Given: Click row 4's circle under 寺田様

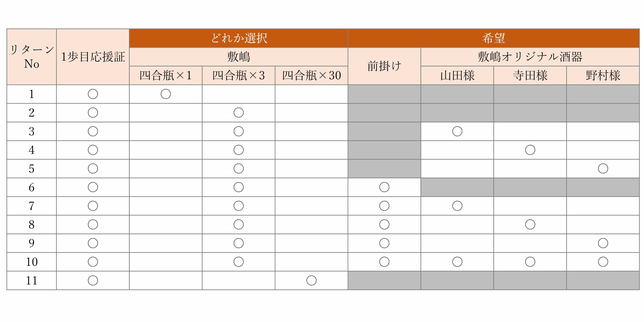Looking at the screenshot, I should pos(530,150).
